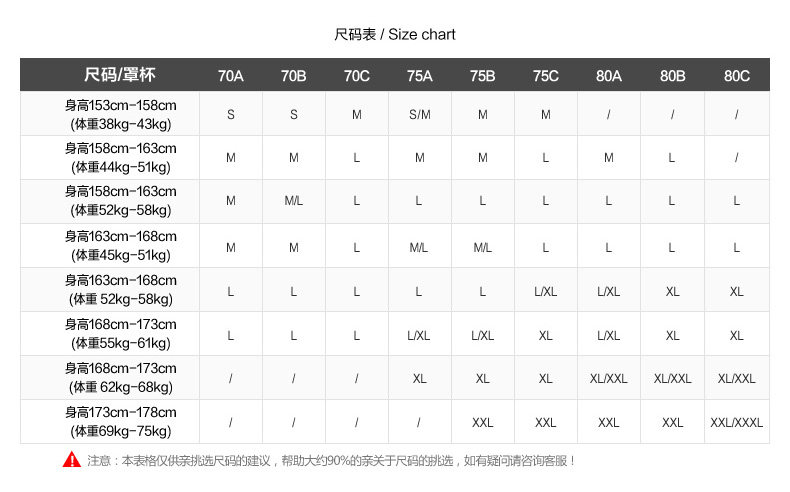Select the 身高173cm-178cm row label

[120, 422]
